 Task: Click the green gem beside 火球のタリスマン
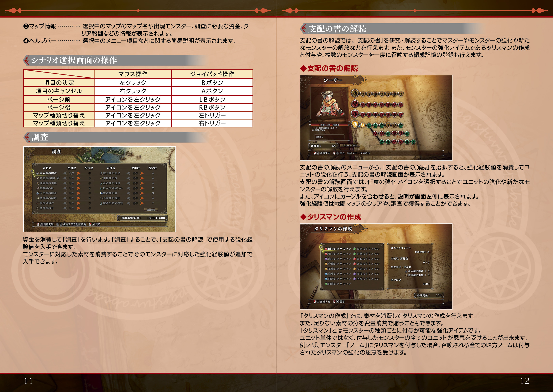tap(355, 249)
